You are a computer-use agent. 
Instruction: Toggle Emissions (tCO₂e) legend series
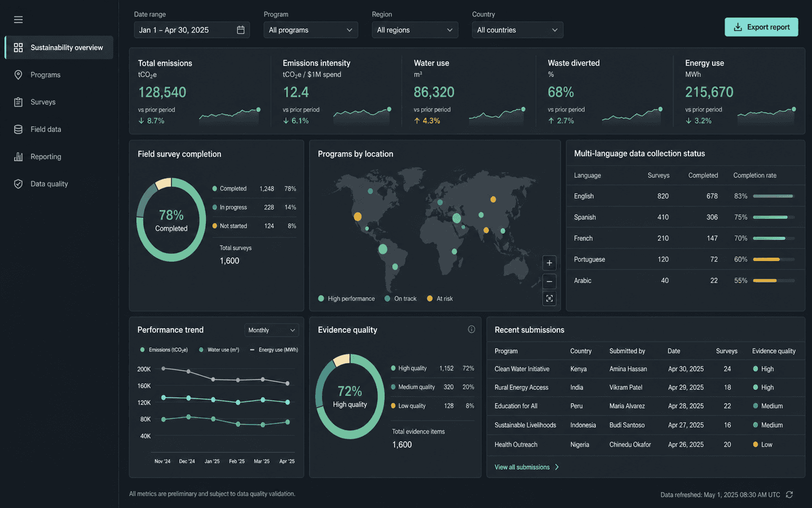(164, 350)
